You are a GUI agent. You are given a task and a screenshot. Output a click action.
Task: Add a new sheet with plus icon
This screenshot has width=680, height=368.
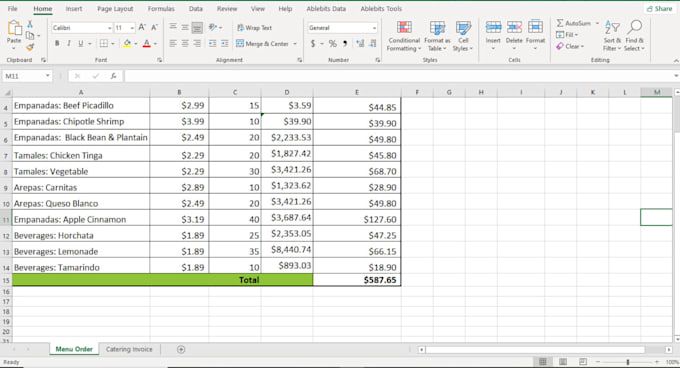(181, 349)
